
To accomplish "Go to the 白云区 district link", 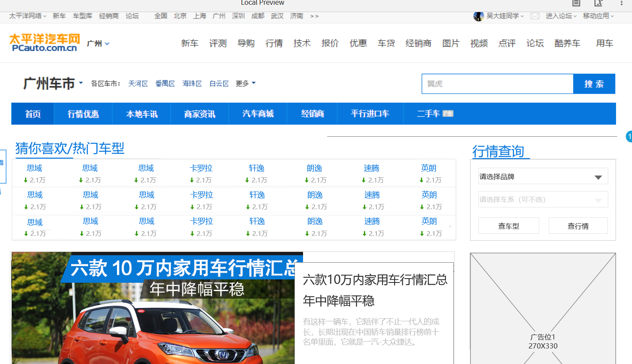I will coord(219,83).
